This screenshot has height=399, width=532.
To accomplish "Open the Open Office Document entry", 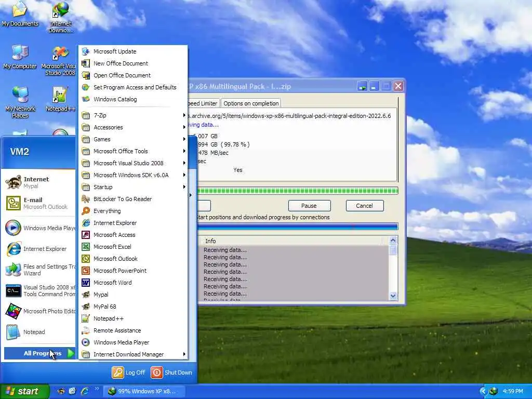I will click(133, 75).
